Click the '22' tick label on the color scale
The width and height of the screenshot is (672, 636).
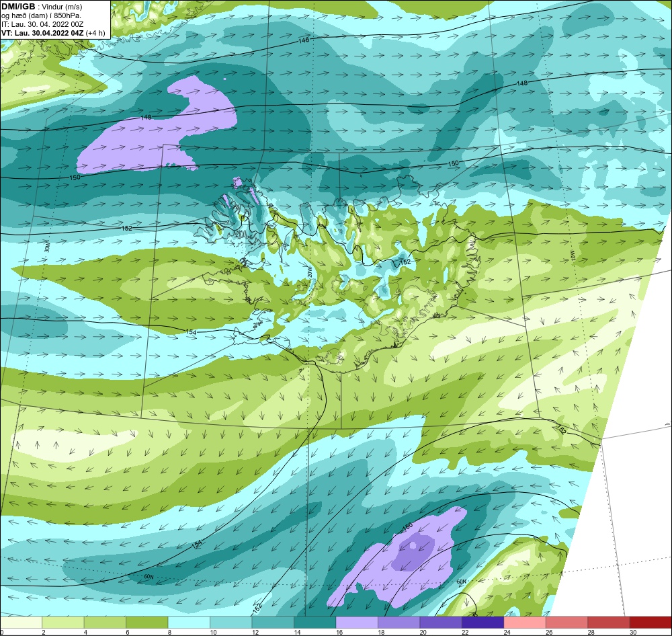[465, 632]
